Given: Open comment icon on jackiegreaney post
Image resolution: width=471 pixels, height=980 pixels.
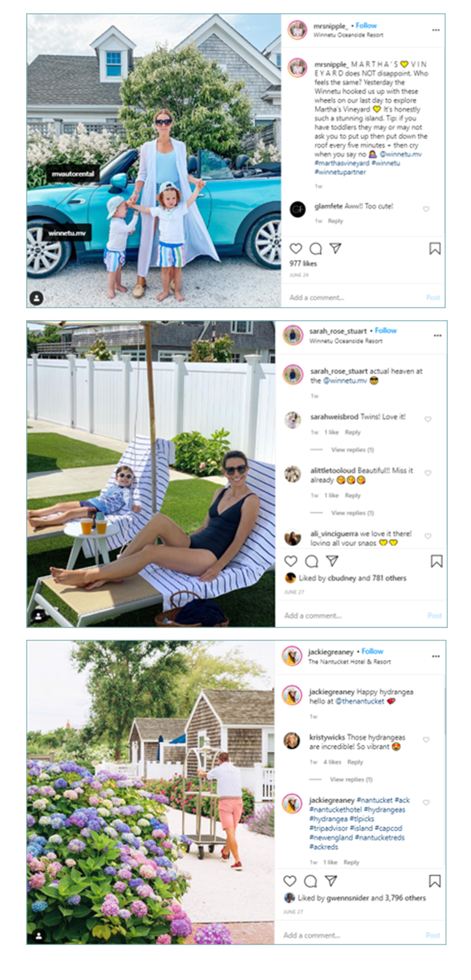Looking at the screenshot, I should 310,881.
